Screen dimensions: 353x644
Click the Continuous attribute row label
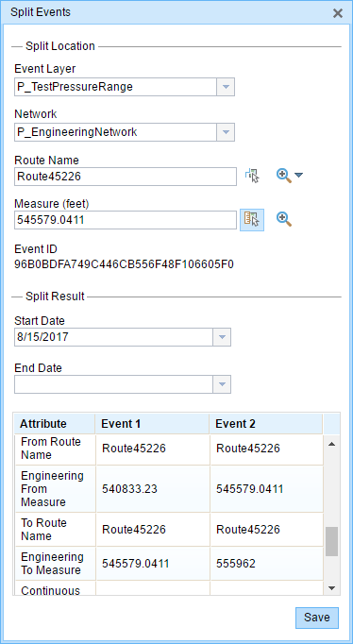[50, 591]
